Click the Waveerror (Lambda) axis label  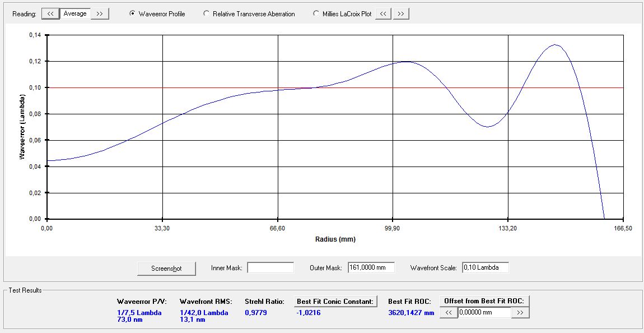coord(23,127)
